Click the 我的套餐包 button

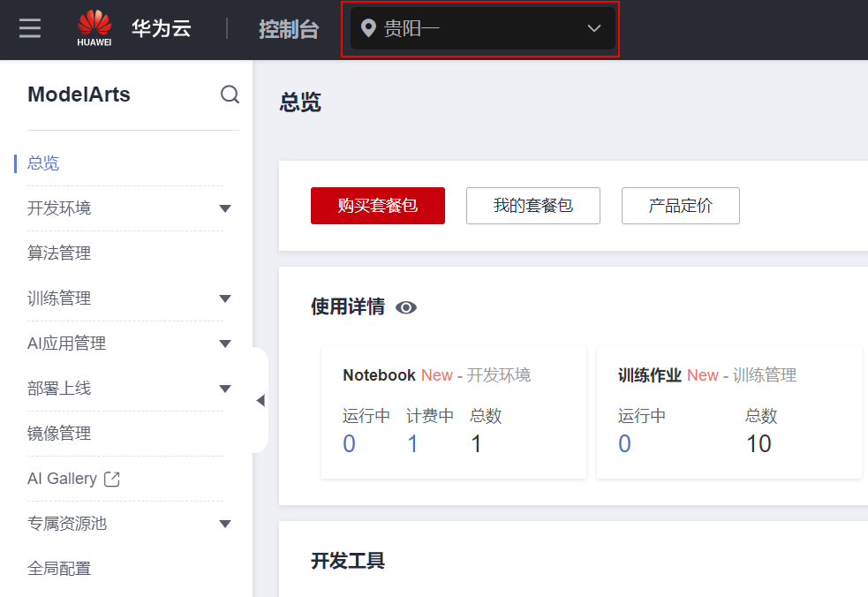coord(533,206)
